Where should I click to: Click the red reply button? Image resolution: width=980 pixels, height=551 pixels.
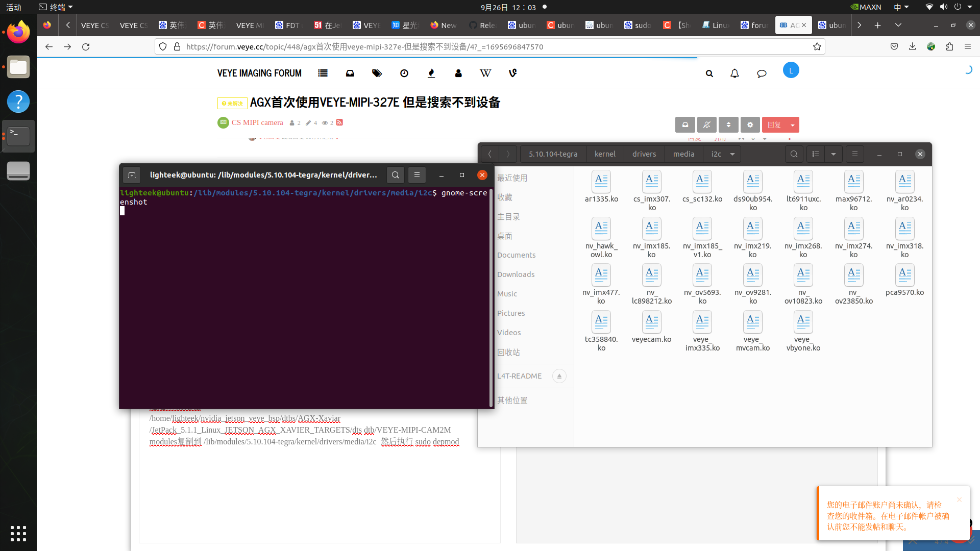coord(774,125)
